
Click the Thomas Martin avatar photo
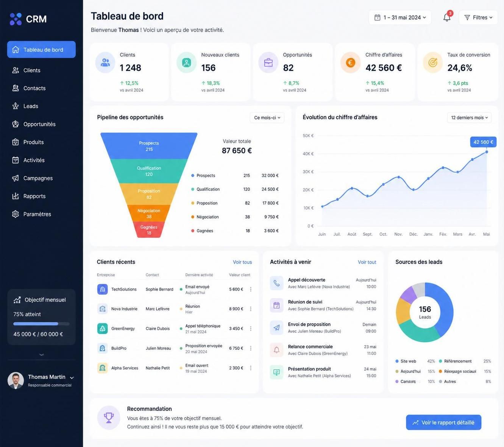(x=16, y=380)
